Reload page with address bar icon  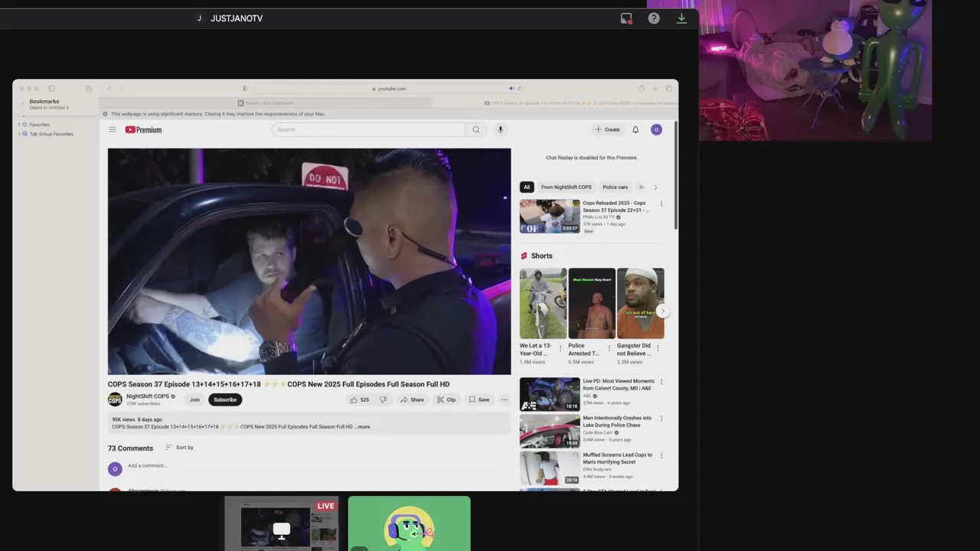pos(520,88)
